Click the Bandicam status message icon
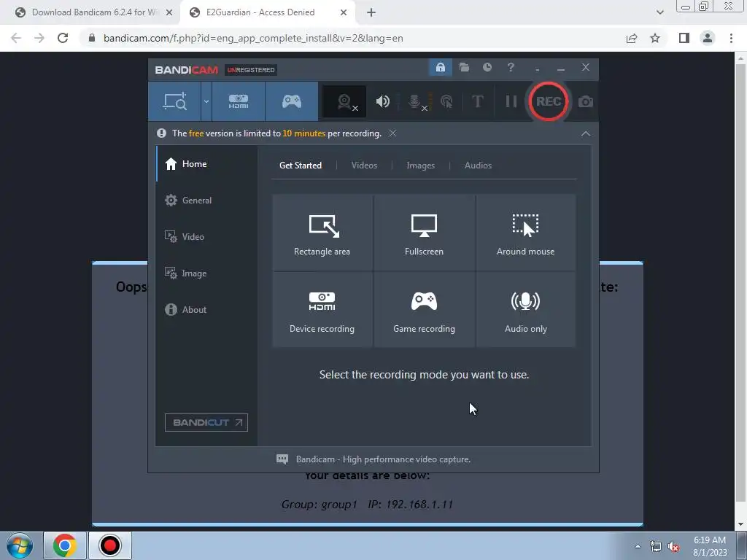This screenshot has width=747, height=560. 282,459
